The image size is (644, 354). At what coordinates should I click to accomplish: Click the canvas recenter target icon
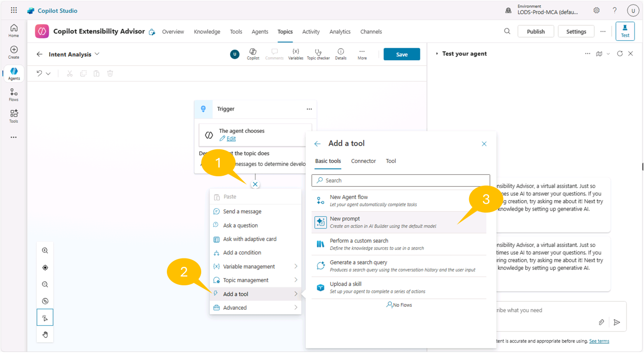(45, 268)
